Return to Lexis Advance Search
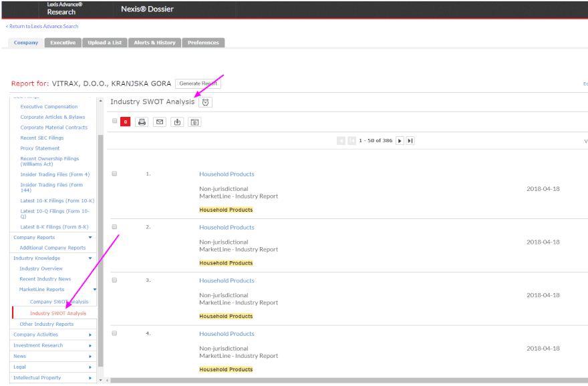The width and height of the screenshot is (588, 386). point(43,27)
